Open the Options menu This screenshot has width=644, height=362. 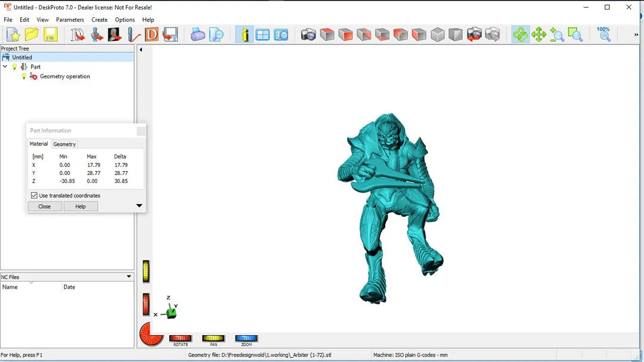coord(125,20)
